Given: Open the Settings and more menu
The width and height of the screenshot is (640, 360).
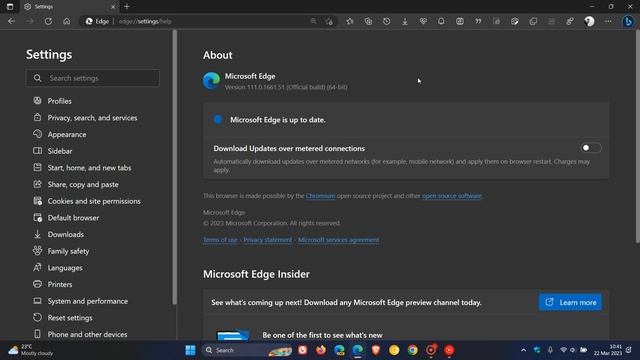Looking at the screenshot, I should coord(608,21).
